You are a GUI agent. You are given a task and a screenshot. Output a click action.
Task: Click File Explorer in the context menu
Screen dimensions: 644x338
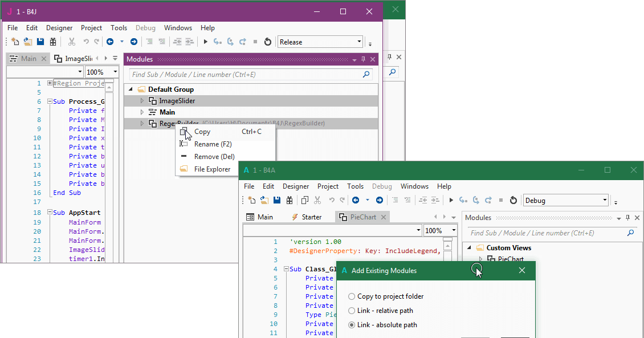[x=212, y=169]
